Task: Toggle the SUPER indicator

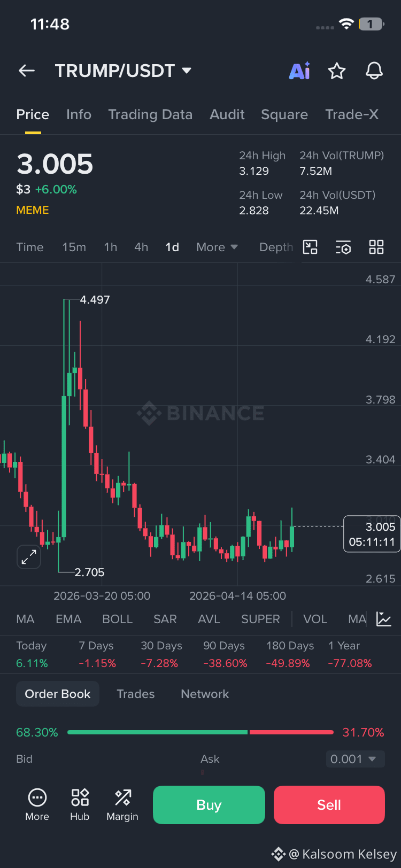Action: pos(260,619)
